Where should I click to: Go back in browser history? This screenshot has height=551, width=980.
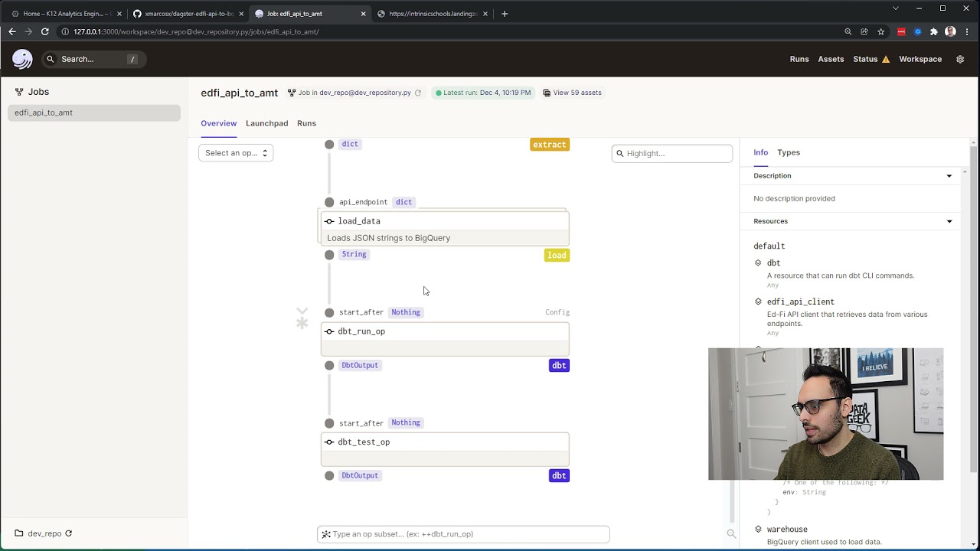point(11,31)
